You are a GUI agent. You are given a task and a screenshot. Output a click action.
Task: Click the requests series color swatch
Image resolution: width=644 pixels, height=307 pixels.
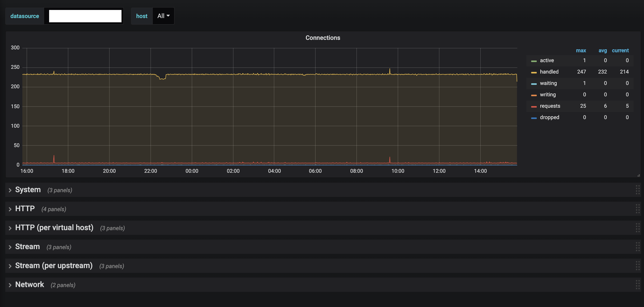point(534,107)
